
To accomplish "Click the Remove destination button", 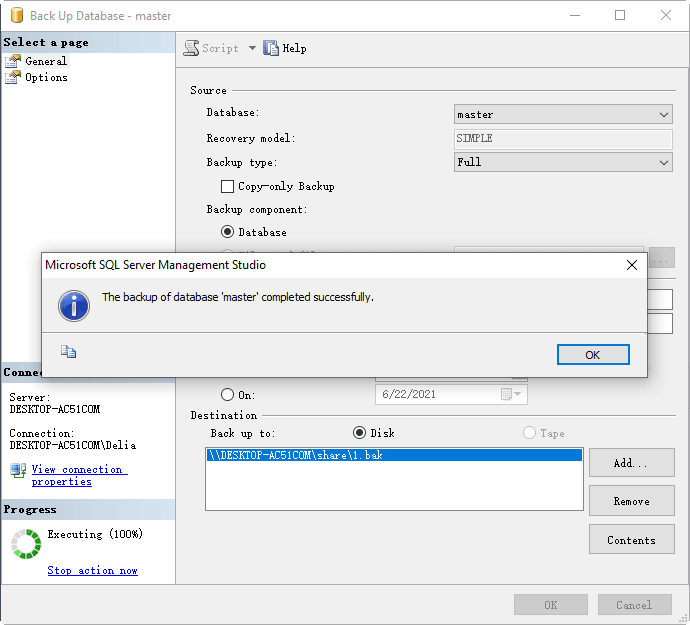I will tap(631, 501).
